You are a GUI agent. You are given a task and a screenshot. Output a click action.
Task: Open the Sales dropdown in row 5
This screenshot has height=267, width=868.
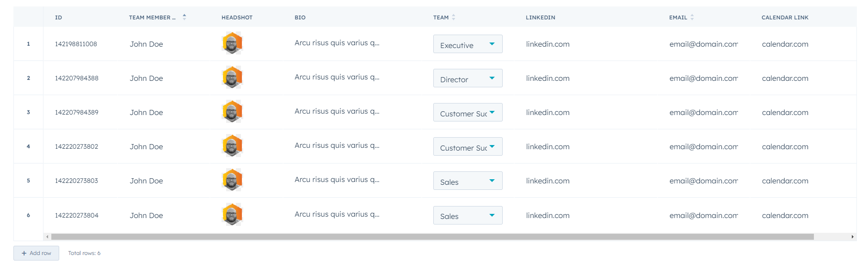click(x=468, y=181)
